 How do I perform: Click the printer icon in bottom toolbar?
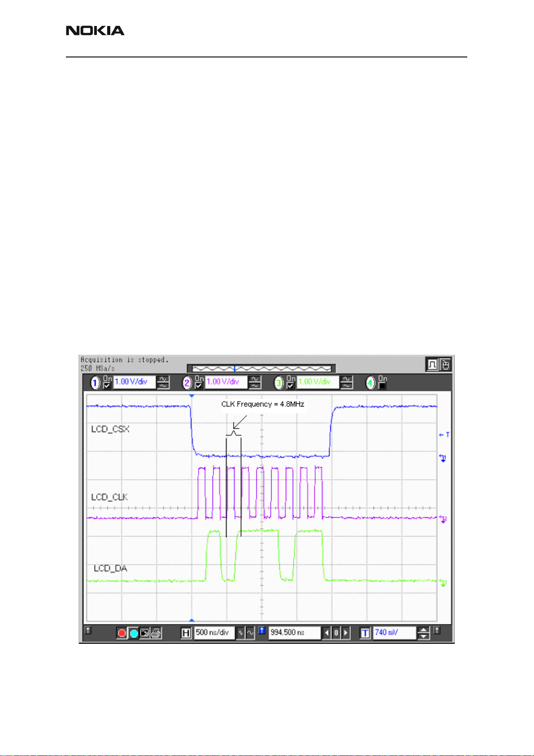point(156,633)
